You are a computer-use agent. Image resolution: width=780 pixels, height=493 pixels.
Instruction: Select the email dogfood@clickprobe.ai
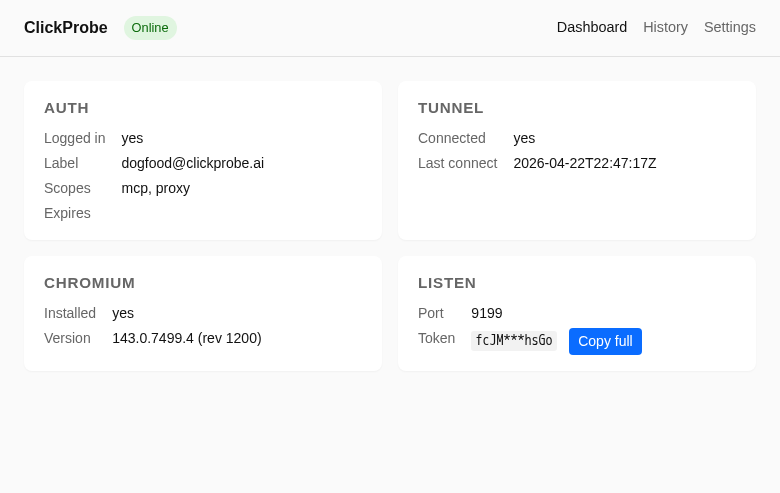tap(193, 163)
